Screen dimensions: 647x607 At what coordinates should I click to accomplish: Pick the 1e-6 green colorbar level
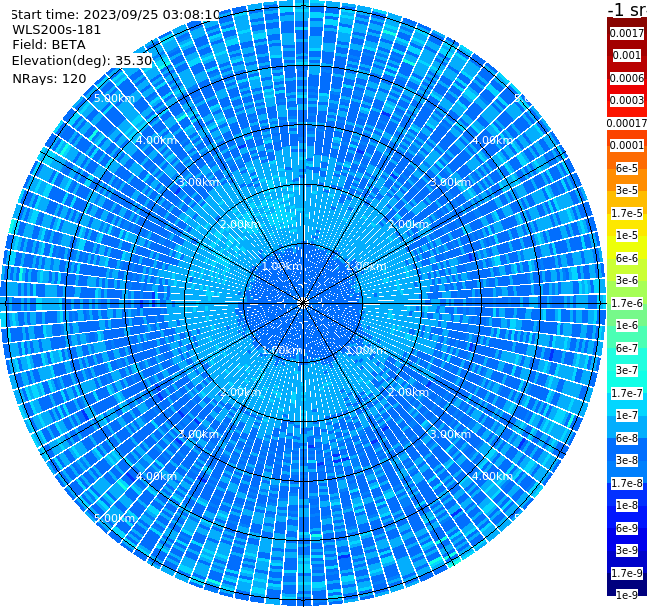(x=627, y=325)
